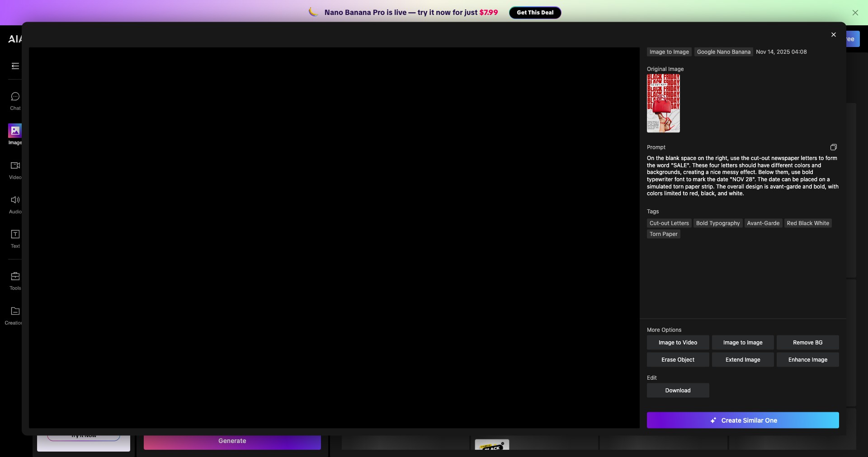Click the prompt description text
Viewport: 868px width, 457px height.
[743, 176]
